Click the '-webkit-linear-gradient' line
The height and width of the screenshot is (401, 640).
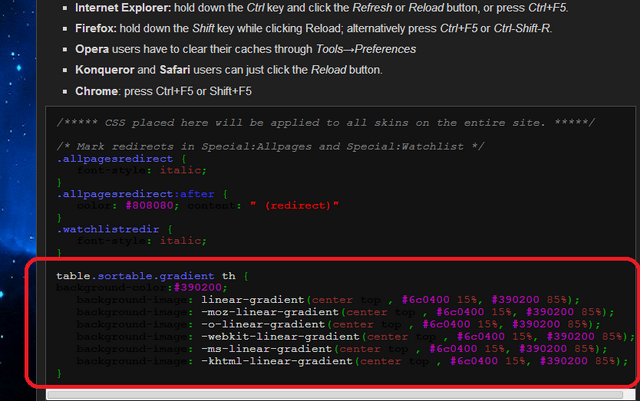click(356, 336)
